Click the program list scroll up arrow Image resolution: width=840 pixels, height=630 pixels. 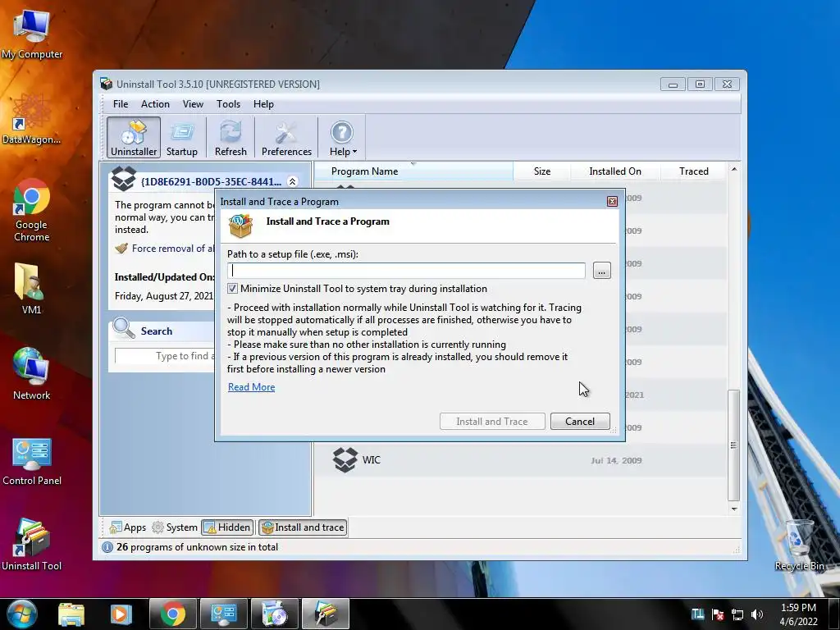[x=734, y=169]
